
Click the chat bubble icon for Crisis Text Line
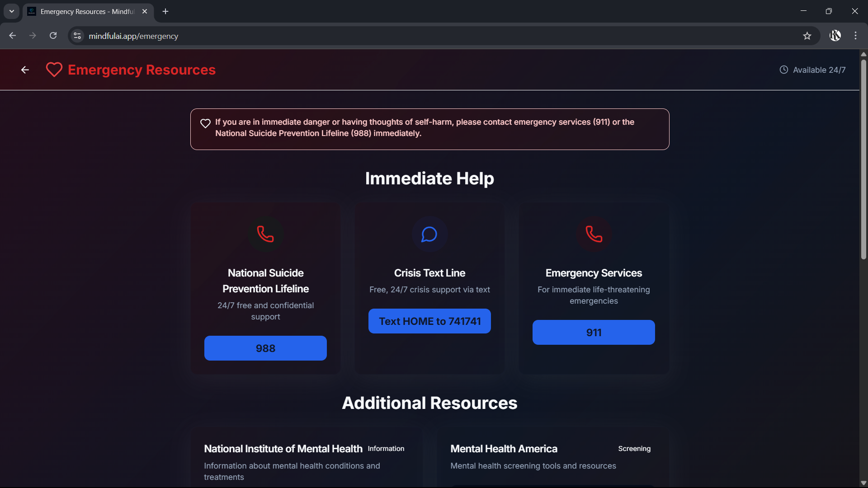(x=429, y=234)
